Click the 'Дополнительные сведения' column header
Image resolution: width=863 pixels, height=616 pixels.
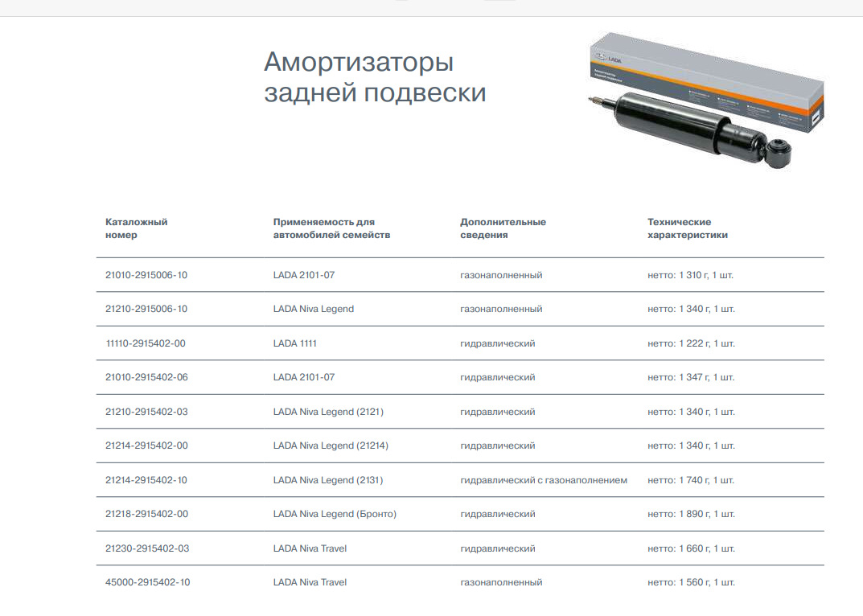coord(503,228)
